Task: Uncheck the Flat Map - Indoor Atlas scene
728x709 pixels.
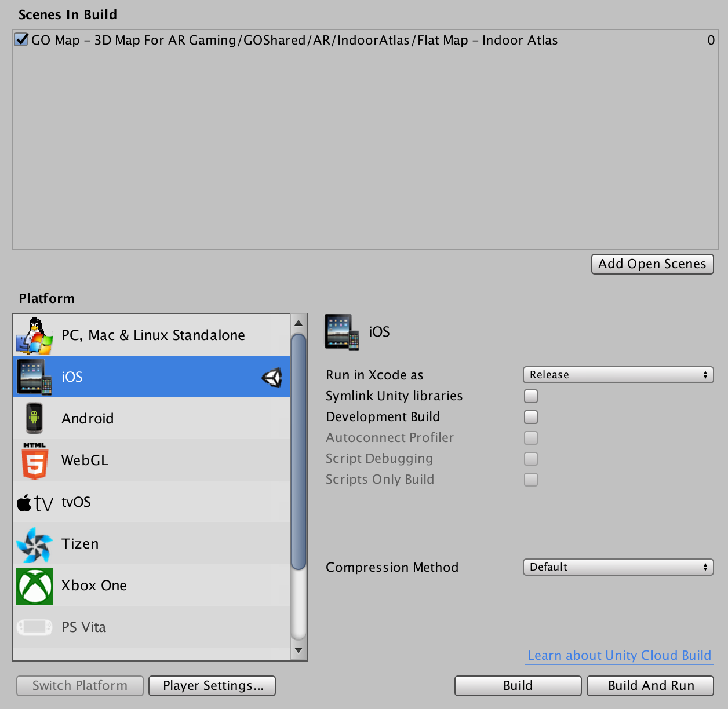Action: [21, 40]
